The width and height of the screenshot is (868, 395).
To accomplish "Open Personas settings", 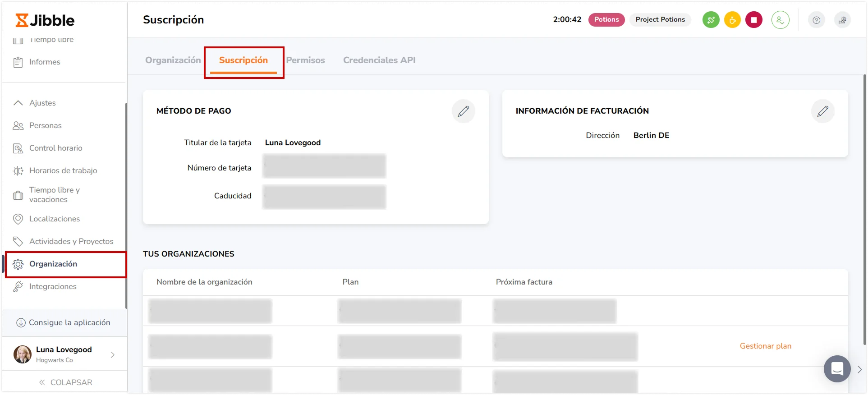I will (x=46, y=125).
